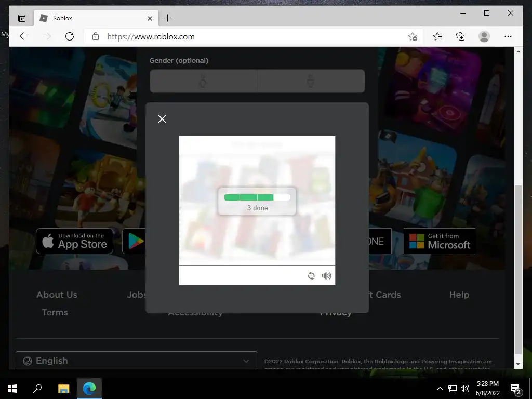This screenshot has width=532, height=399.
Task: Click the Google Play badge
Action: pos(135,241)
